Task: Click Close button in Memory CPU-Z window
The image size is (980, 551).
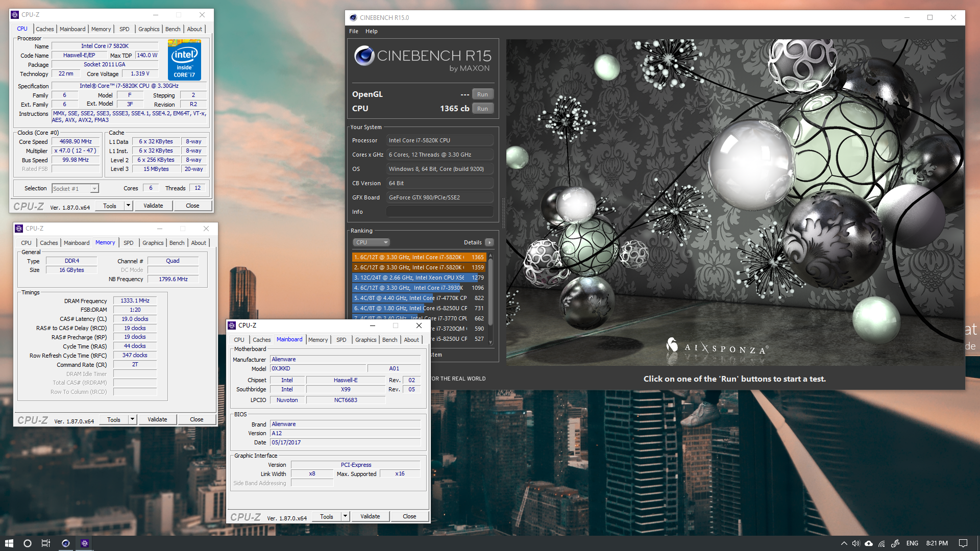Action: point(197,419)
